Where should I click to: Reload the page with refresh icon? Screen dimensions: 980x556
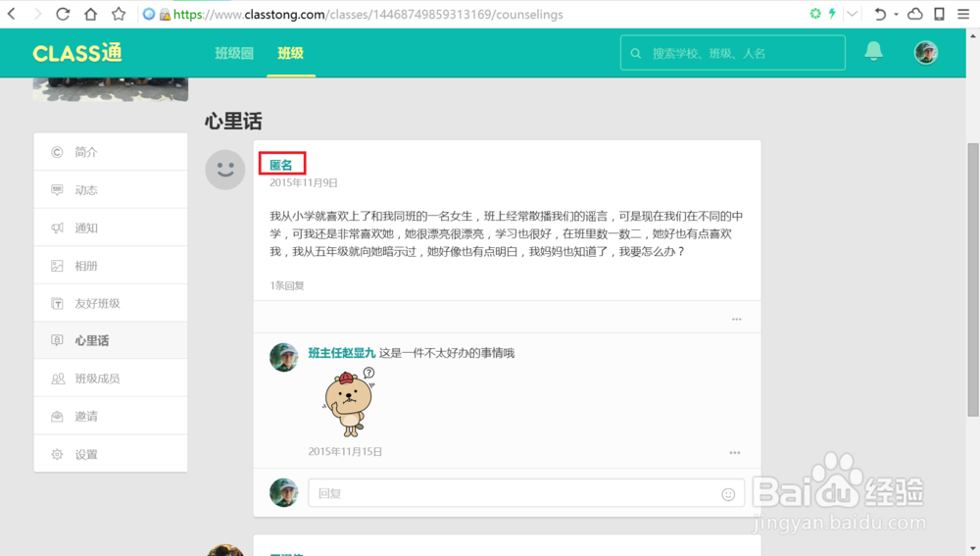pos(63,14)
